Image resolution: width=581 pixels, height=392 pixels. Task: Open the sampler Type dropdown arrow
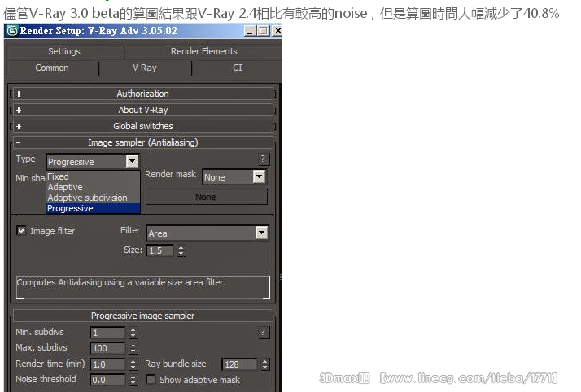tap(133, 161)
